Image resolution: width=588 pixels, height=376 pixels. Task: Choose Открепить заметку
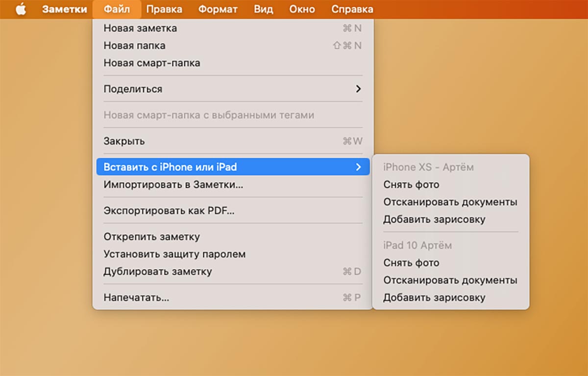233,237
